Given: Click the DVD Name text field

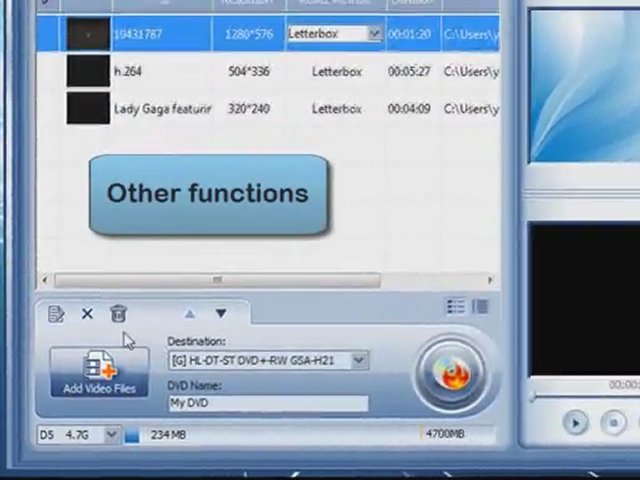Looking at the screenshot, I should point(268,403).
